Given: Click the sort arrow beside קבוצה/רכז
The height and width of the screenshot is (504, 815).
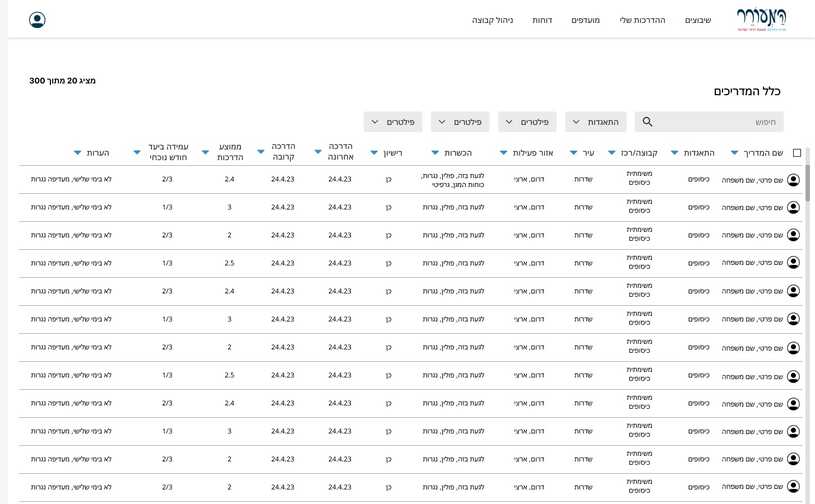Looking at the screenshot, I should (612, 153).
